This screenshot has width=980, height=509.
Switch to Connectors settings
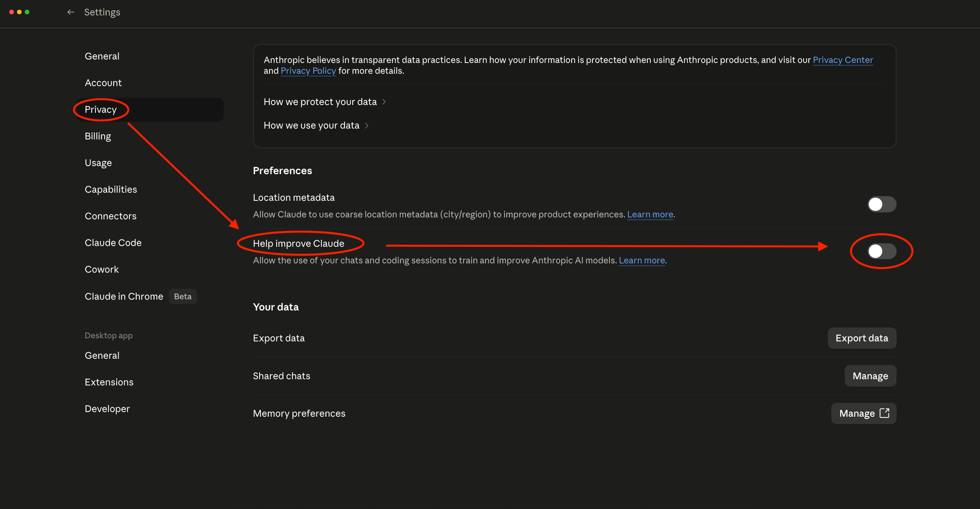(110, 216)
